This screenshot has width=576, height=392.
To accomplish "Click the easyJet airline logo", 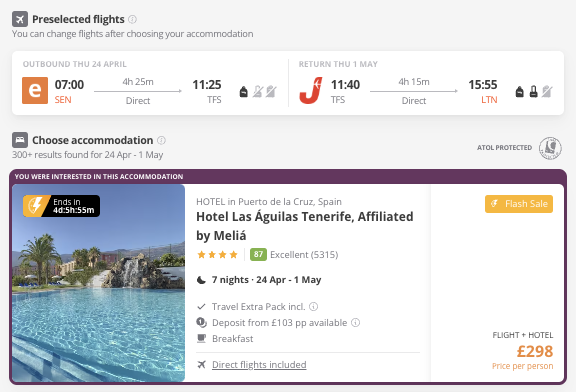I will [35, 90].
